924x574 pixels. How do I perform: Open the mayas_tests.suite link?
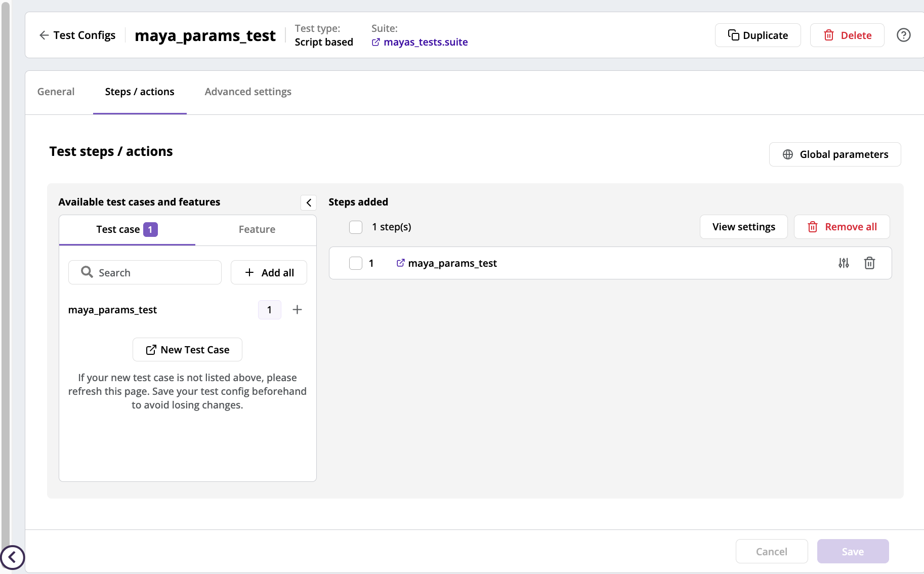[x=425, y=42]
